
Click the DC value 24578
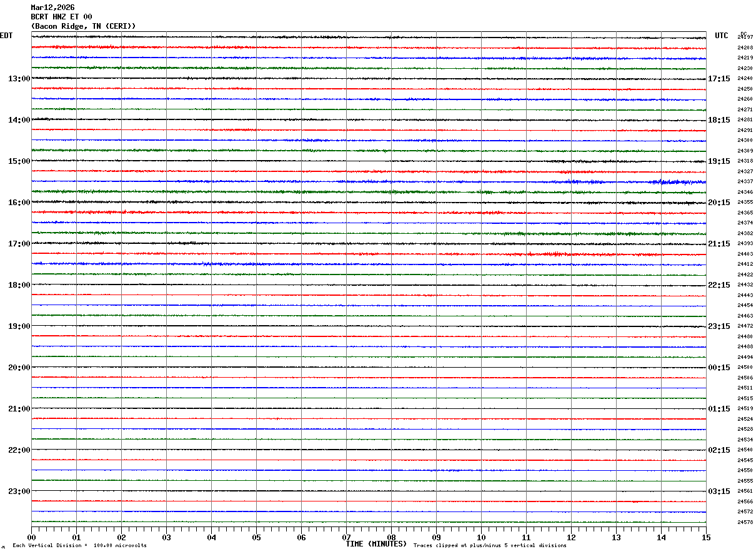click(x=745, y=522)
